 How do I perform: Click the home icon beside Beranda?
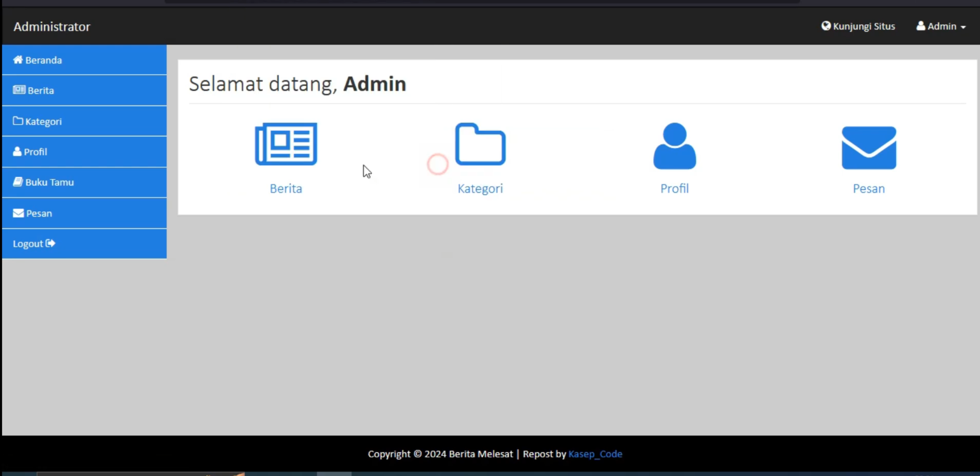[x=18, y=60]
